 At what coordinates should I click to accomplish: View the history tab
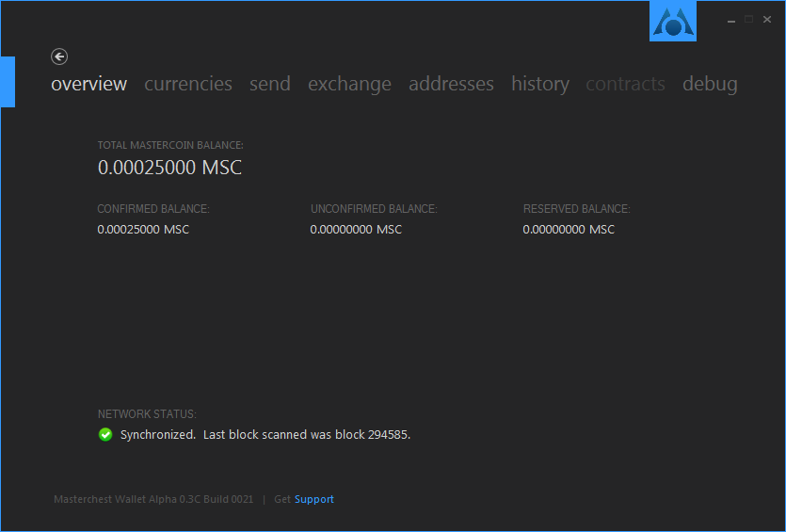pyautogui.click(x=540, y=84)
